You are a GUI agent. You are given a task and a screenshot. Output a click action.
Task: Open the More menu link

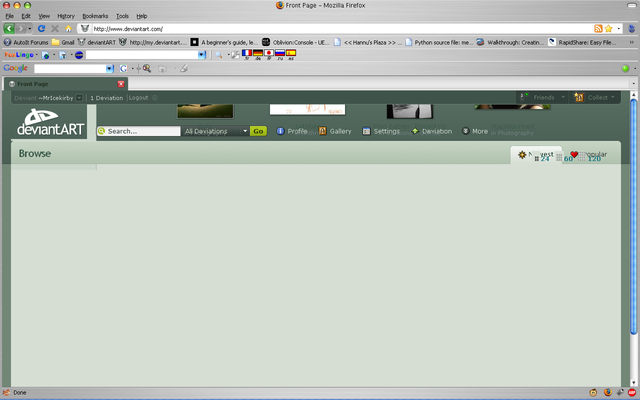point(475,131)
